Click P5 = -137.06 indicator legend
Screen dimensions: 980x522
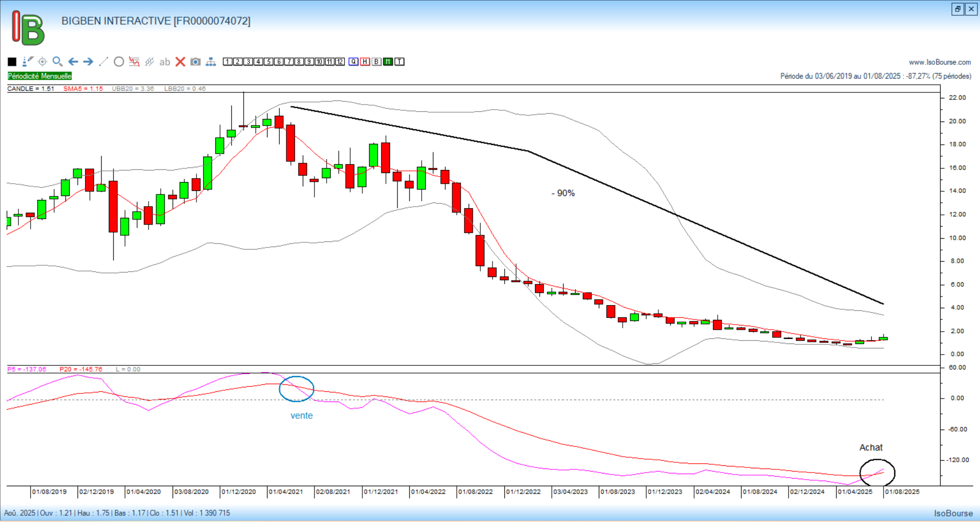pyautogui.click(x=27, y=369)
